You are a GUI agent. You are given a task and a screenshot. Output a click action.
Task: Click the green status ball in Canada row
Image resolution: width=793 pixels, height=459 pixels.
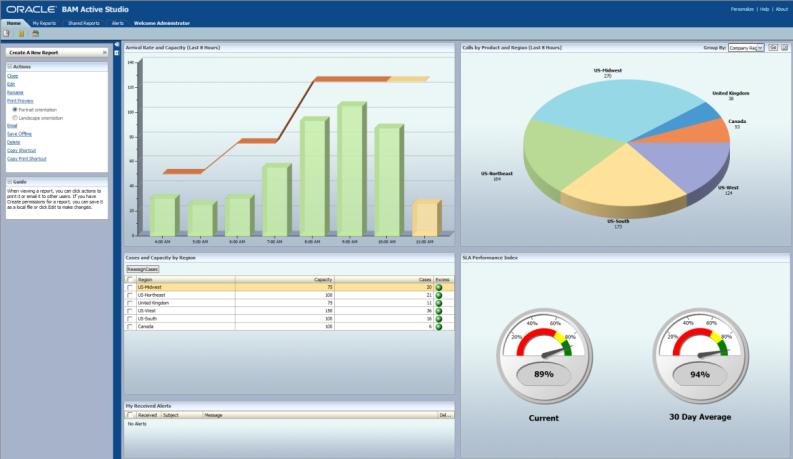[438, 327]
